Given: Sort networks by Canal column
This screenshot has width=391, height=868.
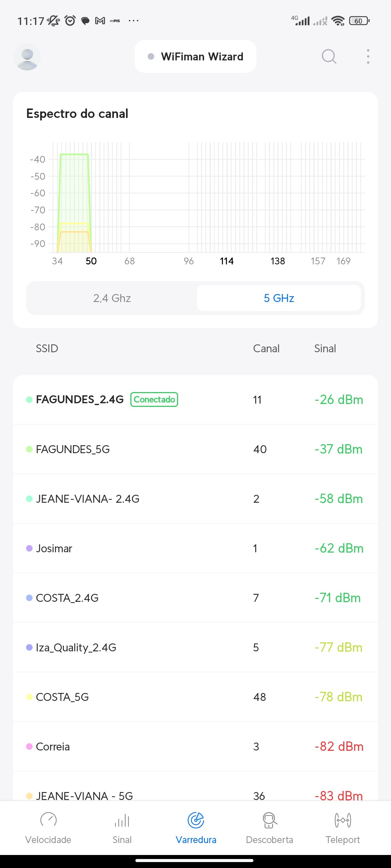Looking at the screenshot, I should [266, 348].
